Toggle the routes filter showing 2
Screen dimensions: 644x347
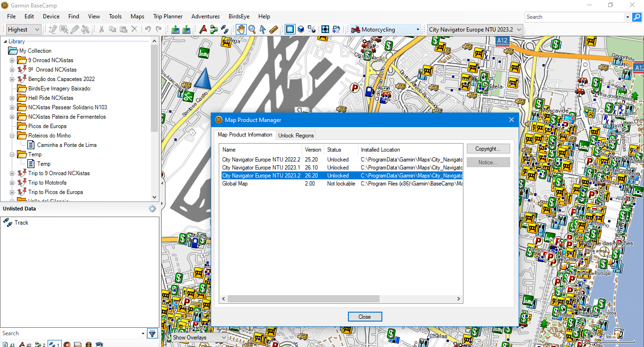coord(40,345)
